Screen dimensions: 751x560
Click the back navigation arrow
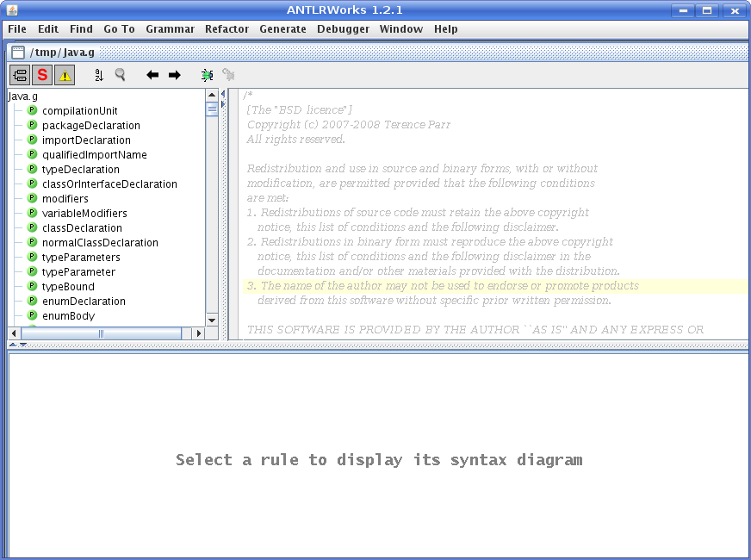pyautogui.click(x=152, y=75)
